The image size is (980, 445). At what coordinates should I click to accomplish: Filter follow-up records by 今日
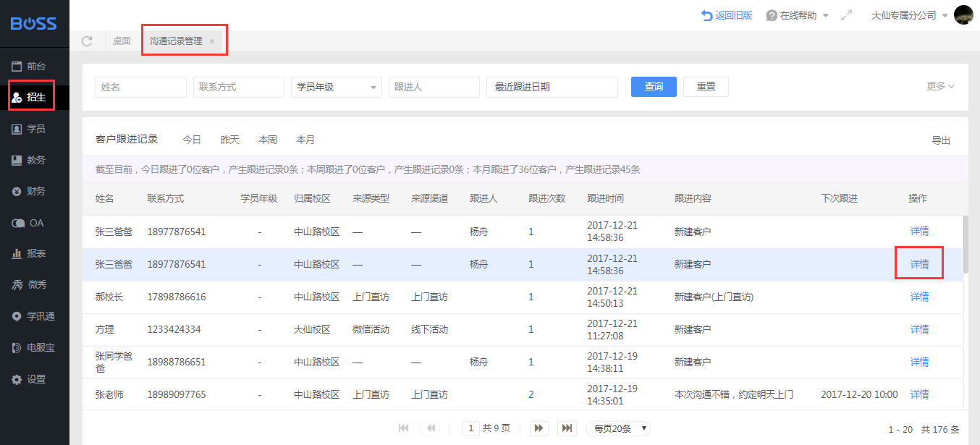pos(192,140)
